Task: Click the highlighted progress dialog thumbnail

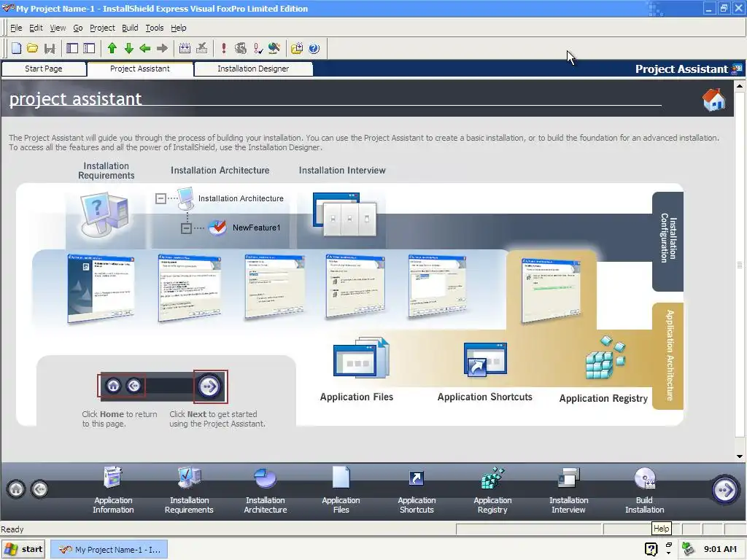Action: (x=551, y=290)
